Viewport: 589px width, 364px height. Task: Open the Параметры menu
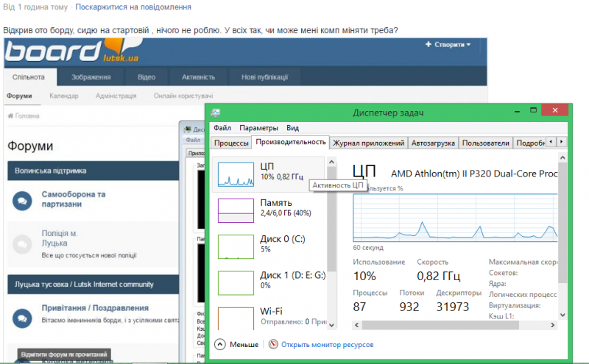258,128
